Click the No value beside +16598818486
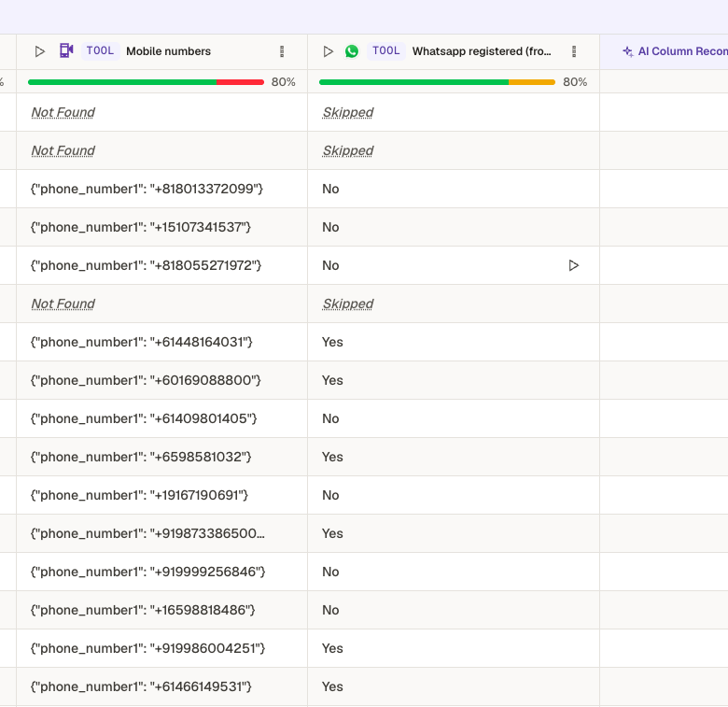The width and height of the screenshot is (728, 707). [330, 610]
